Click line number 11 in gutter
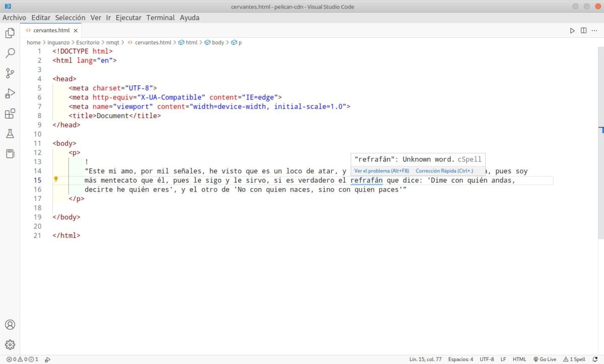604x364 pixels. pos(37,143)
